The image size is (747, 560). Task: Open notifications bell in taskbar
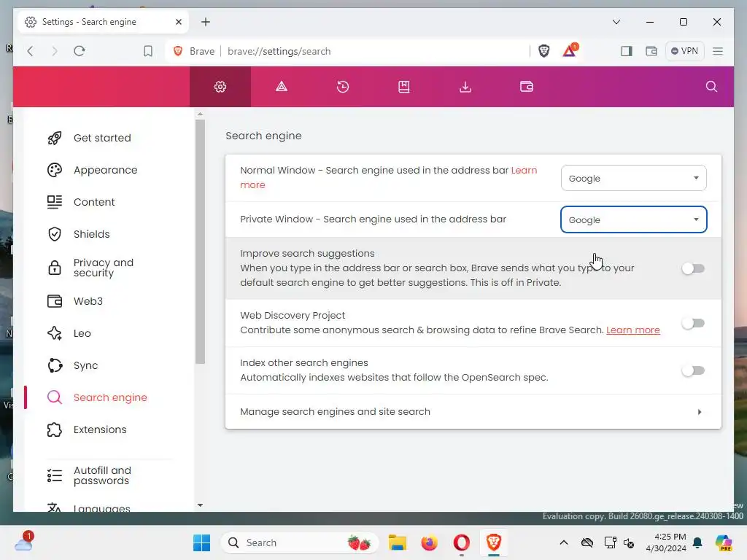coord(697,542)
